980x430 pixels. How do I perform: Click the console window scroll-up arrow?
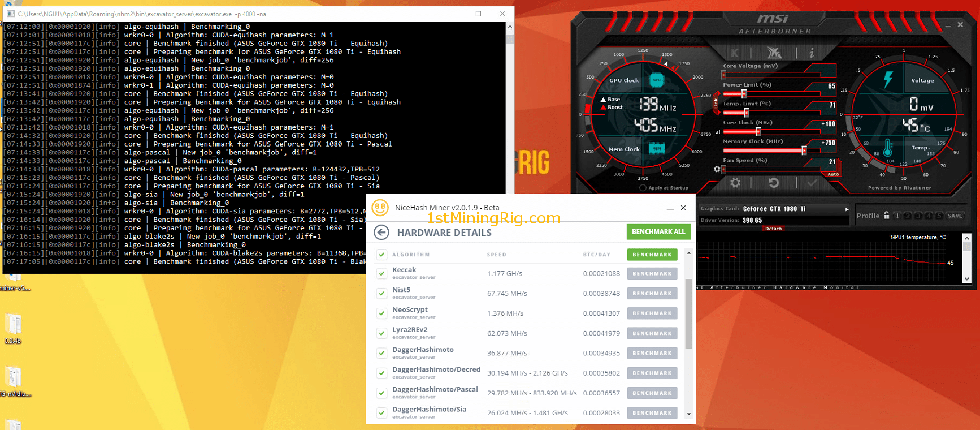pos(510,27)
